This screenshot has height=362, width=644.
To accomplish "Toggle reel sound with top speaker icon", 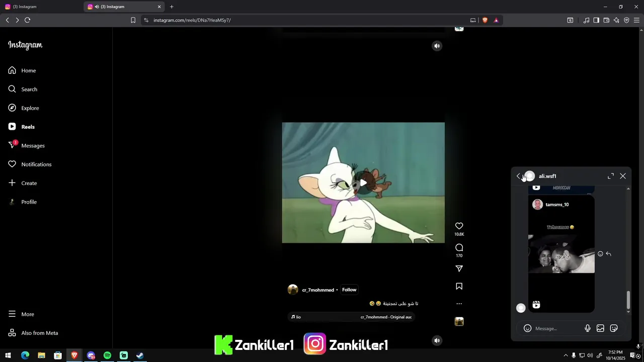I will pyautogui.click(x=437, y=46).
